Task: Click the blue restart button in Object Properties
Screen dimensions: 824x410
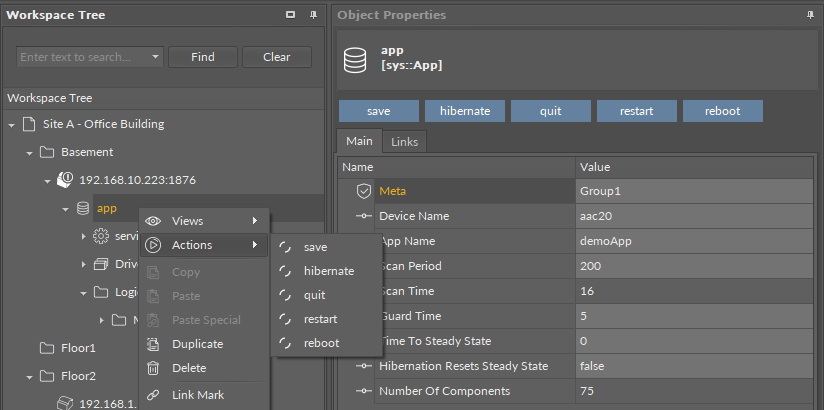Action: point(636,111)
